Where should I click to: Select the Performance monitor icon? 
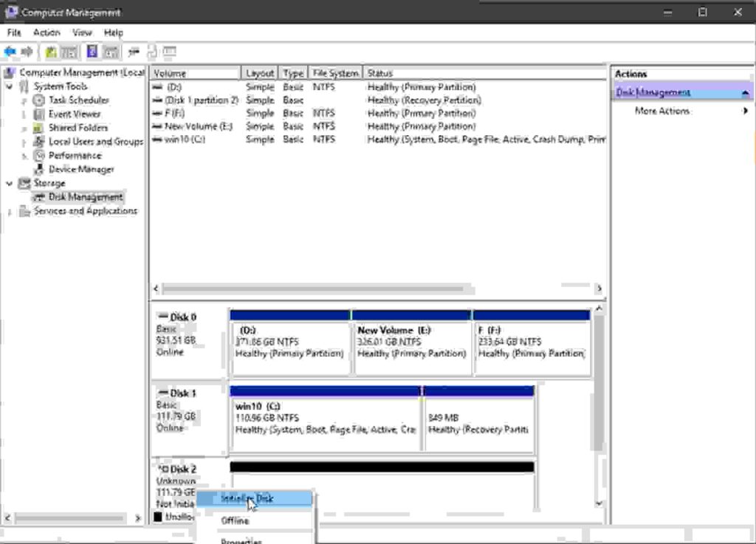click(40, 154)
